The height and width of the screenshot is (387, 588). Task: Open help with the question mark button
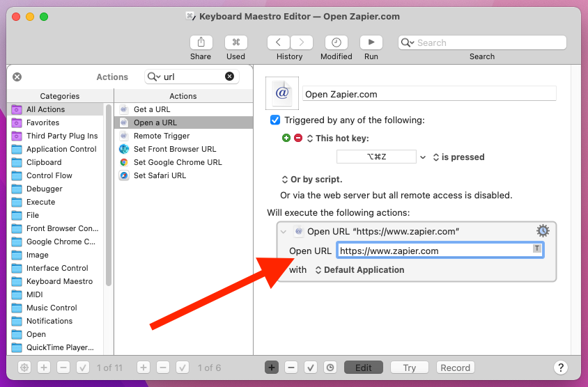(x=561, y=368)
